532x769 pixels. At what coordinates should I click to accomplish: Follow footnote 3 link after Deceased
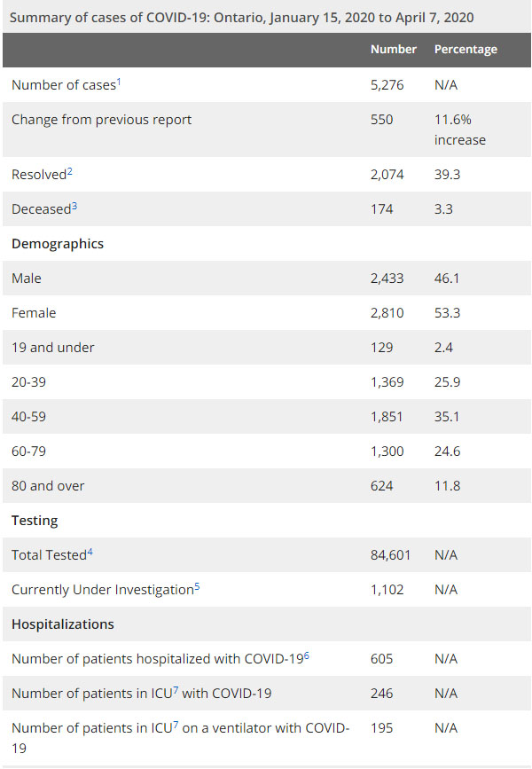(x=74, y=205)
